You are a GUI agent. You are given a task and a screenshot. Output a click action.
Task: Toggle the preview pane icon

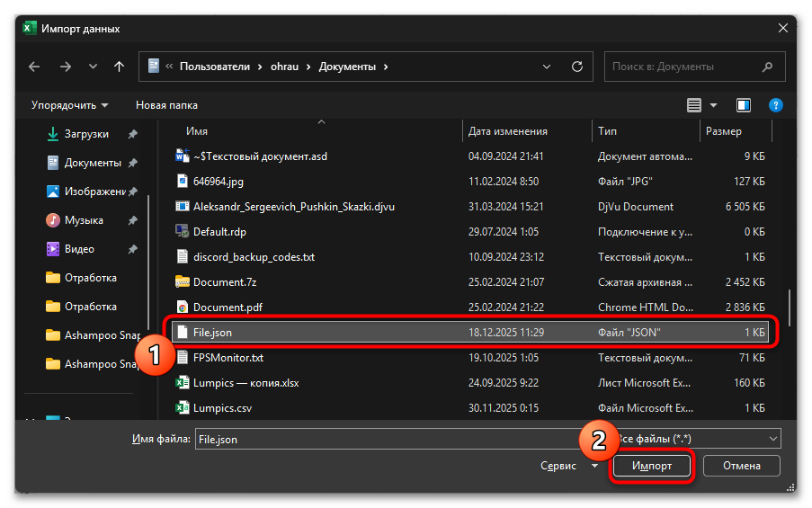(x=744, y=105)
